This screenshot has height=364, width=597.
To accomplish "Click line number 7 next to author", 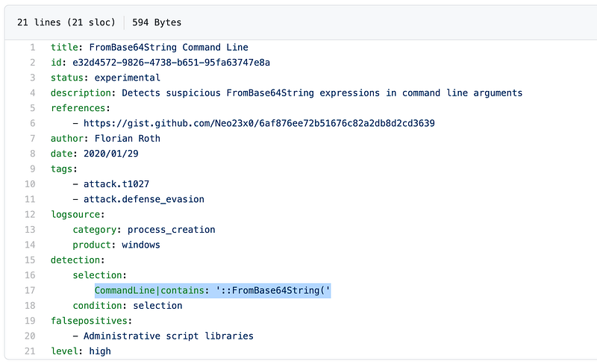I will 32,138.
